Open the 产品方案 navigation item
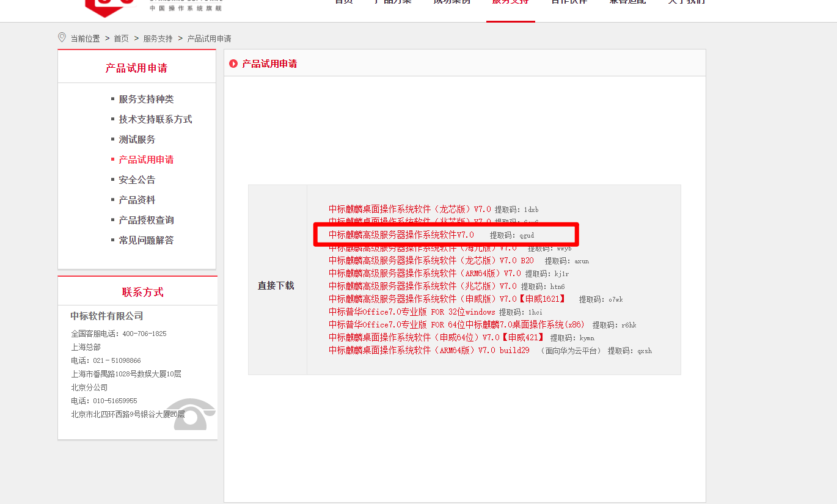 (392, 2)
